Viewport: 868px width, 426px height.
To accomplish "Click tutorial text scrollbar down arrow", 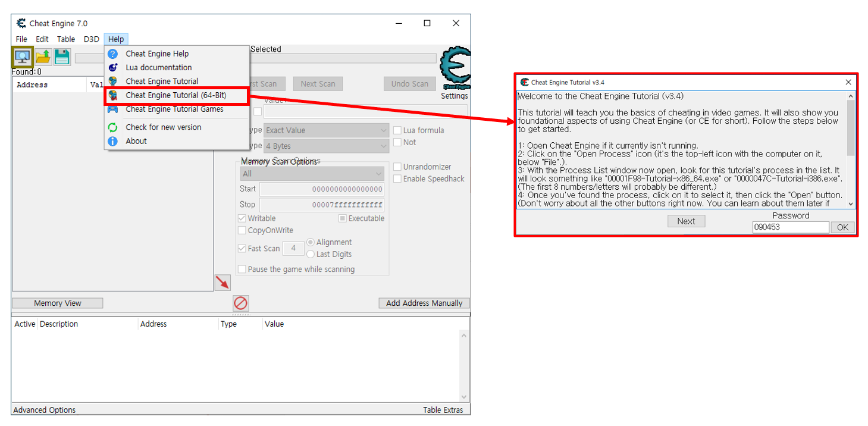I will pos(850,203).
